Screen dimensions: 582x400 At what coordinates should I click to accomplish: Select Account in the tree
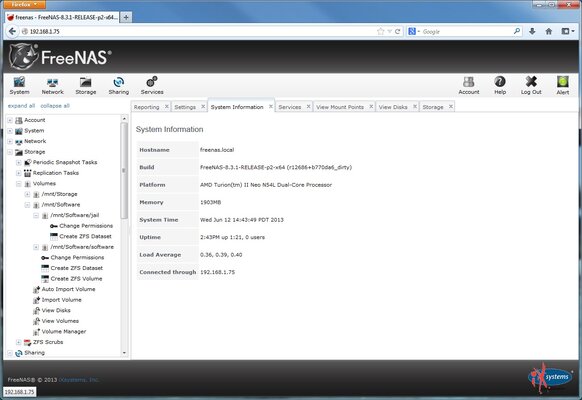tap(35, 120)
